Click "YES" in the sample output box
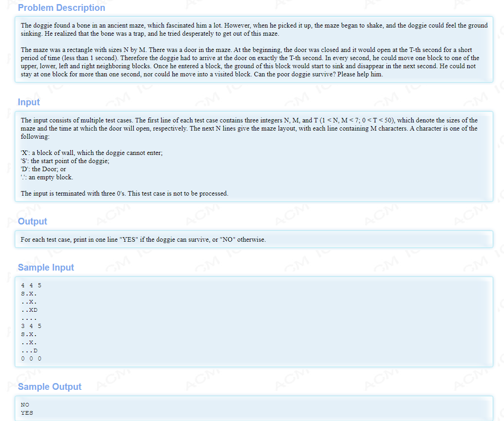 [x=27, y=412]
